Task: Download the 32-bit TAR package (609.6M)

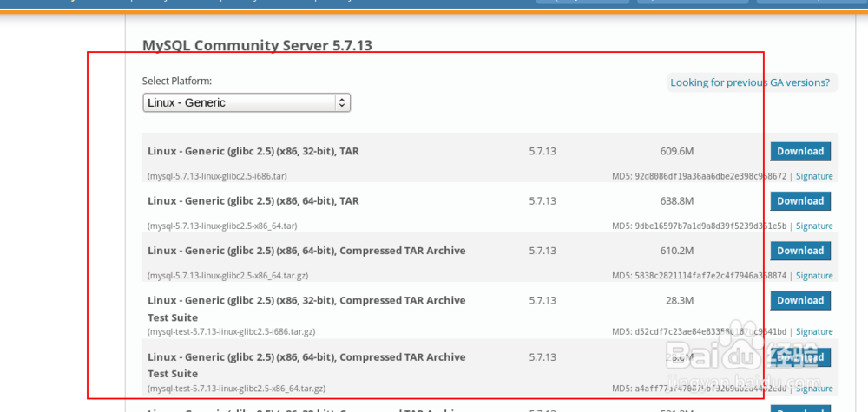Action: point(800,151)
